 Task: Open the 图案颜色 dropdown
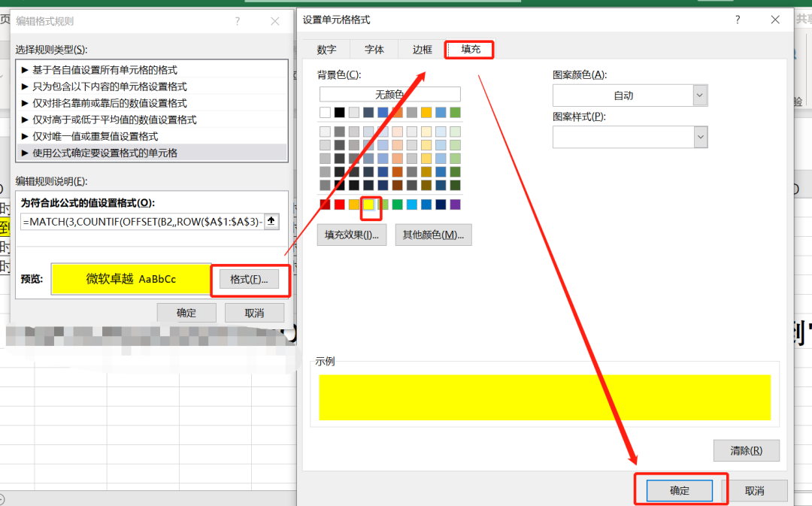coord(700,95)
